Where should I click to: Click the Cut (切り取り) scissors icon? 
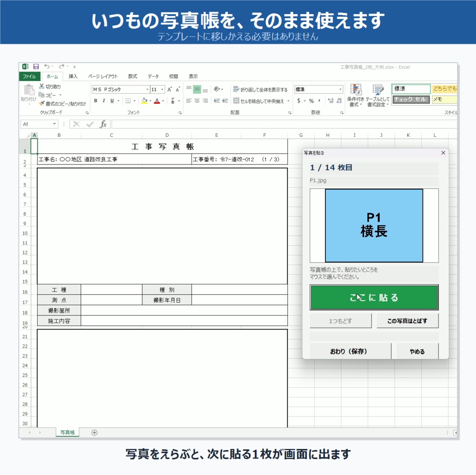41,86
